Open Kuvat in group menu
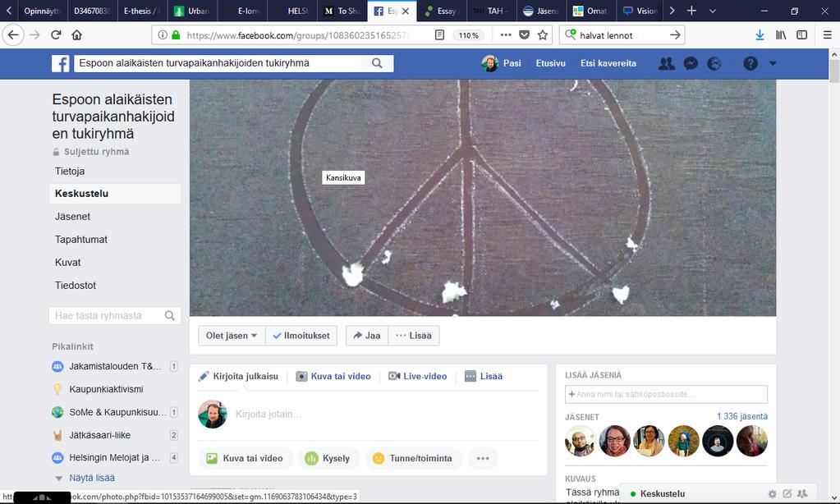The width and height of the screenshot is (840, 504). point(67,263)
